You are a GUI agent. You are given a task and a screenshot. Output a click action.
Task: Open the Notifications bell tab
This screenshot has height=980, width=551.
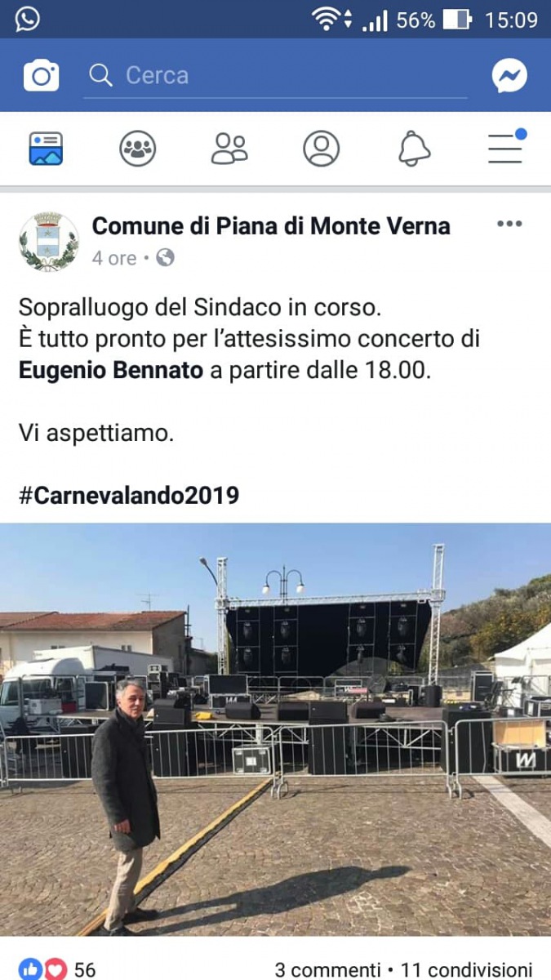[x=414, y=149]
